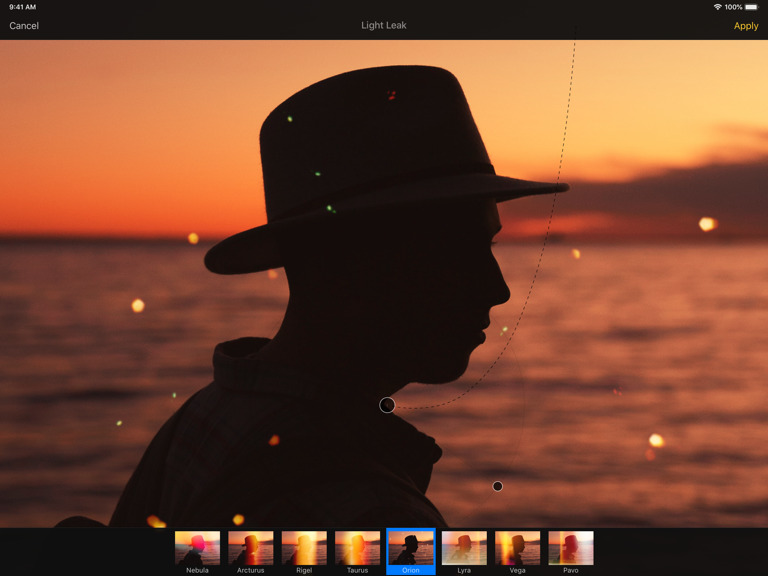Click the 100% battery percentage text
The width and height of the screenshot is (768, 576).
click(733, 7)
